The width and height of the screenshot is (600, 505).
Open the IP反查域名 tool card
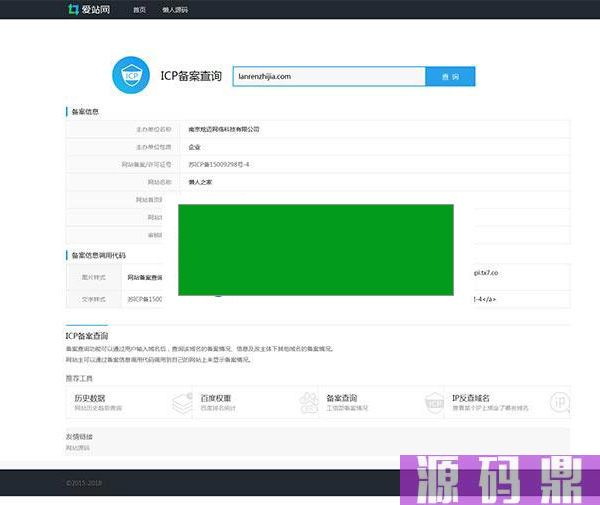(x=507, y=402)
